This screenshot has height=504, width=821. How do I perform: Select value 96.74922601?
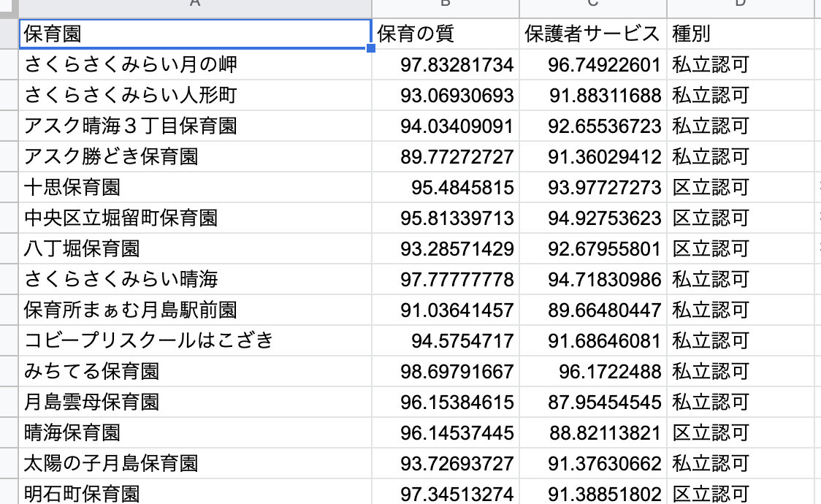592,65
